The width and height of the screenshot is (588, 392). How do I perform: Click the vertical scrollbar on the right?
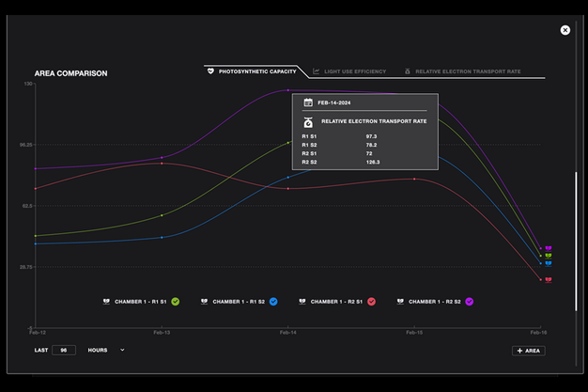(x=576, y=240)
